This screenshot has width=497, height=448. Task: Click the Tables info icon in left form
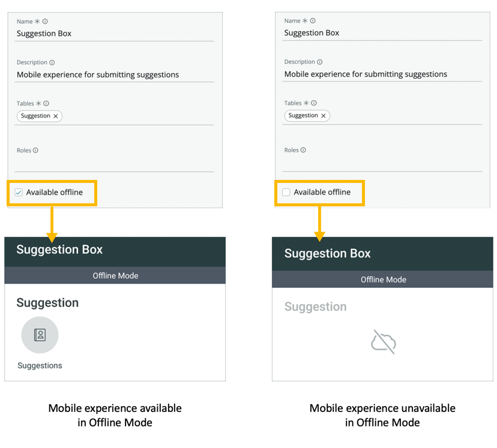pyautogui.click(x=46, y=104)
